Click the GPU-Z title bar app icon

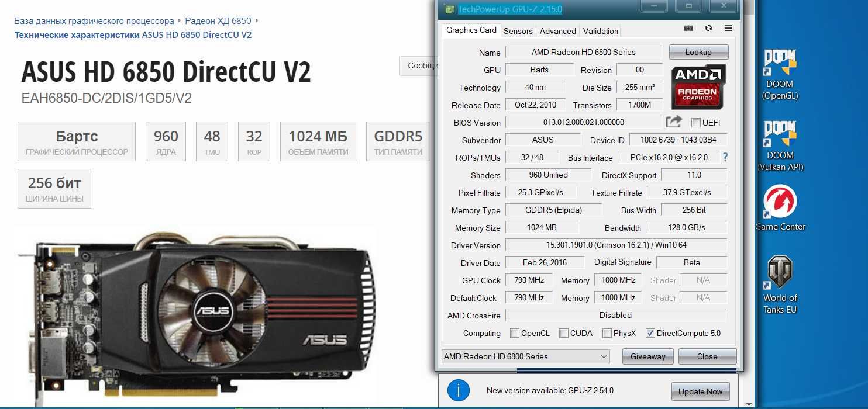449,9
